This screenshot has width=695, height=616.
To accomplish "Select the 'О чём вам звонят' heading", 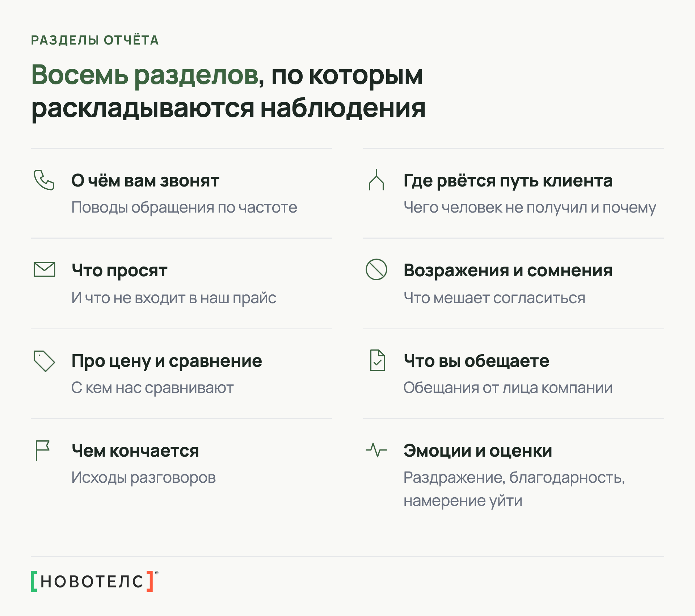I will (x=145, y=180).
